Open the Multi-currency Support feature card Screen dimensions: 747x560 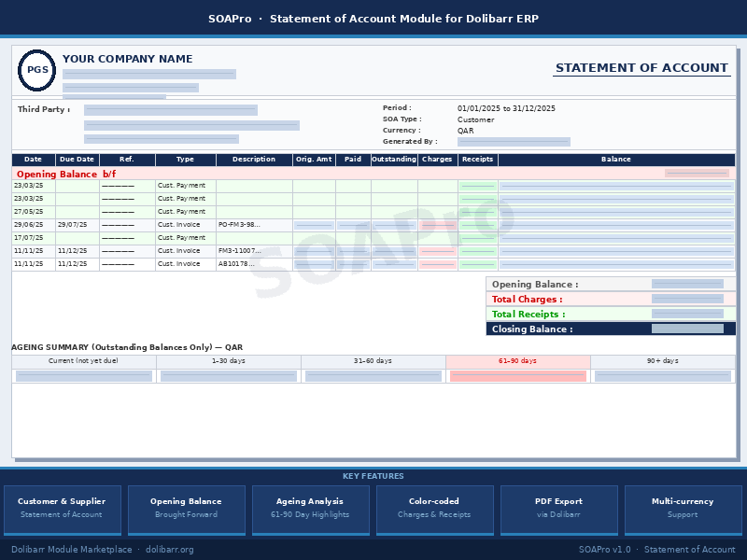tap(683, 510)
